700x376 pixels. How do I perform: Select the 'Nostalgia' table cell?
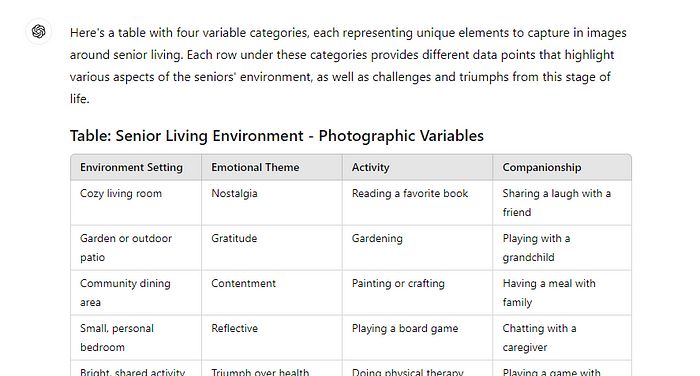[x=272, y=203]
